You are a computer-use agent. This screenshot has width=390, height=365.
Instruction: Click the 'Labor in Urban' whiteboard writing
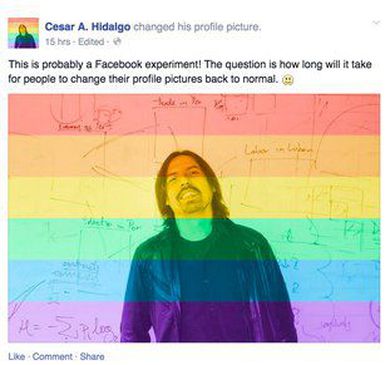[x=279, y=150]
